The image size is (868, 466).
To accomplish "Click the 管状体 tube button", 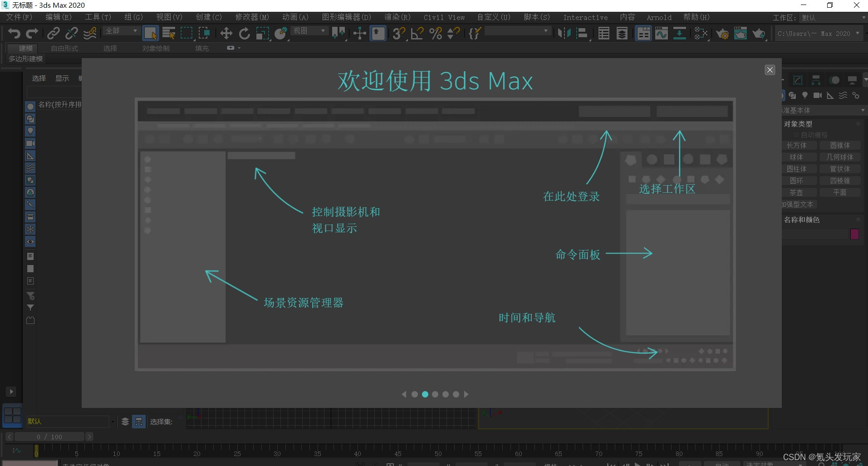I will (x=840, y=169).
